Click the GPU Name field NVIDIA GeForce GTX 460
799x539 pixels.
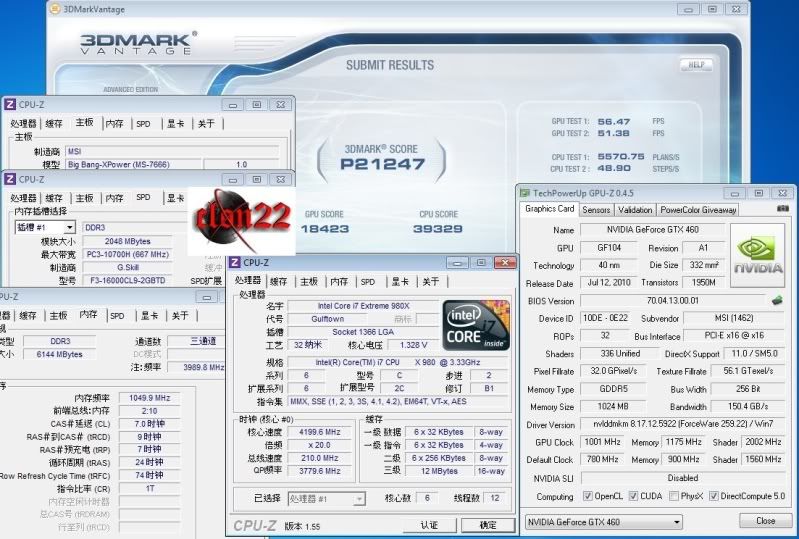653,230
